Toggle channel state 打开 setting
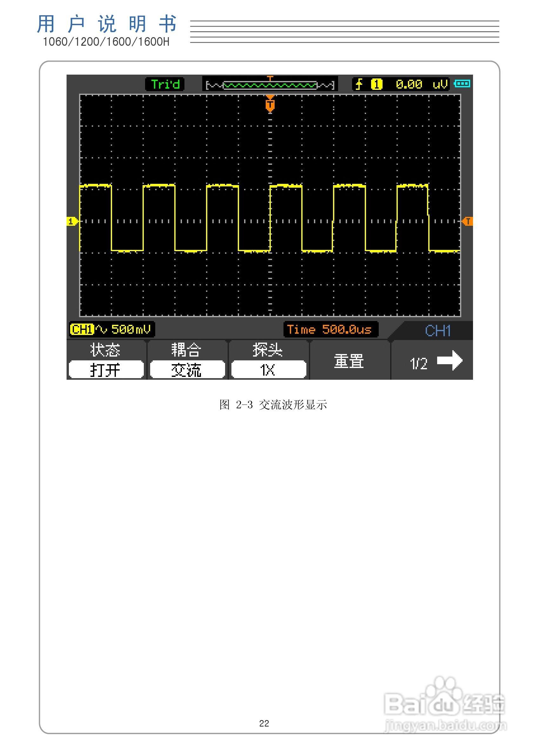Image resolution: width=540 pixels, height=756 pixels. coord(106,370)
